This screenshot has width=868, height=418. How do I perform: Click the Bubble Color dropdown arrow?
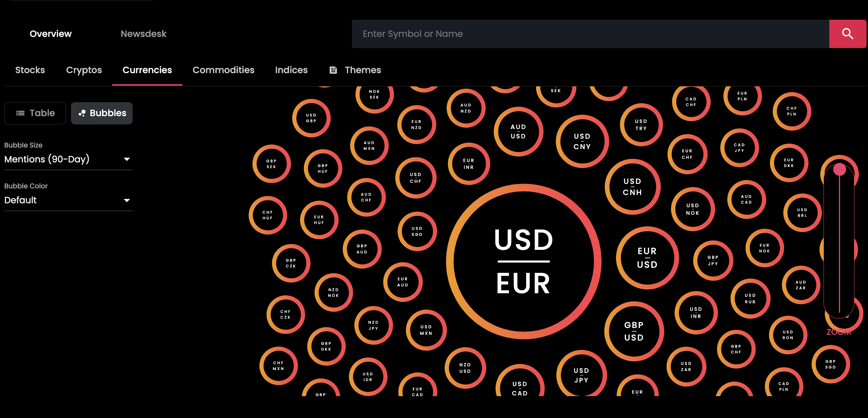[x=127, y=200]
